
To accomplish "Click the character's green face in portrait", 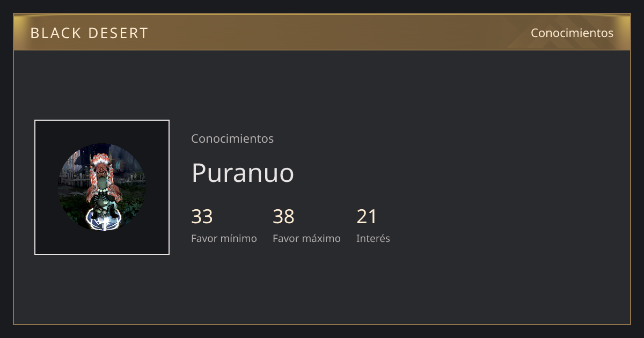I will (x=103, y=185).
